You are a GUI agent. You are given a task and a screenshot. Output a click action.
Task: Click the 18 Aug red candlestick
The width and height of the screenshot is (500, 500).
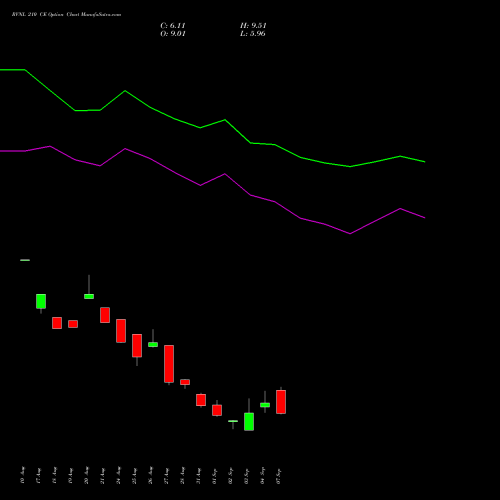(x=57, y=323)
